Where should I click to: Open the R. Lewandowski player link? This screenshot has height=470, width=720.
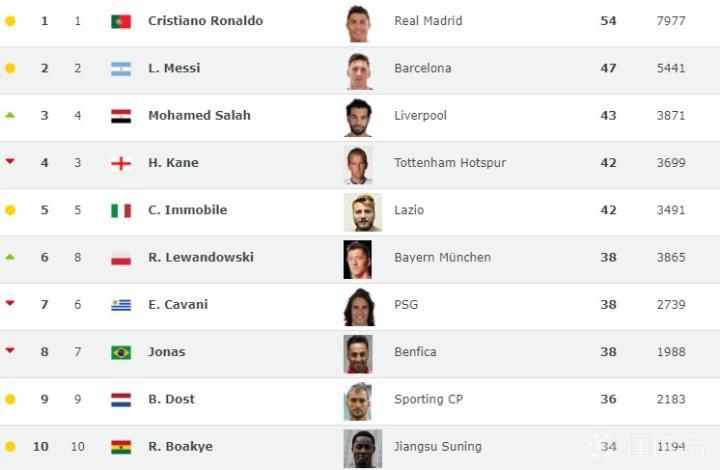click(x=201, y=257)
